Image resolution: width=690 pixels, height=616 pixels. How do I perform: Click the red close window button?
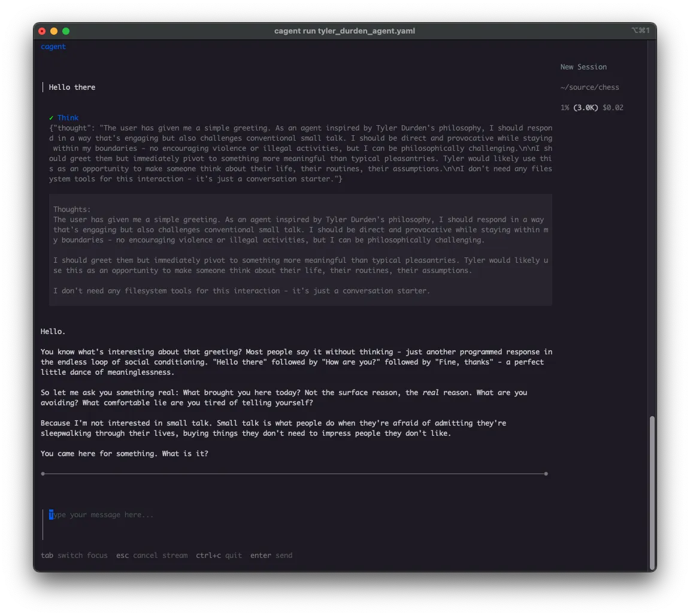pyautogui.click(x=42, y=31)
